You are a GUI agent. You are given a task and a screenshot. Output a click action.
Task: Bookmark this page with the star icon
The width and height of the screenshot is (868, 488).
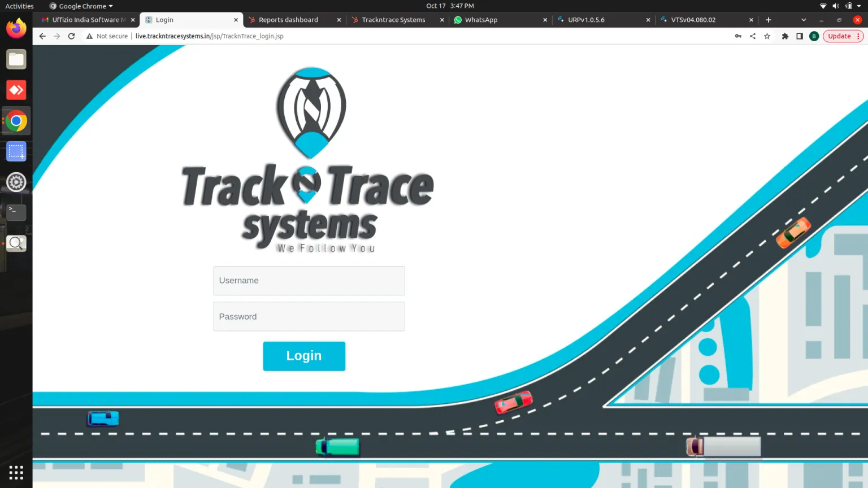pos(767,36)
